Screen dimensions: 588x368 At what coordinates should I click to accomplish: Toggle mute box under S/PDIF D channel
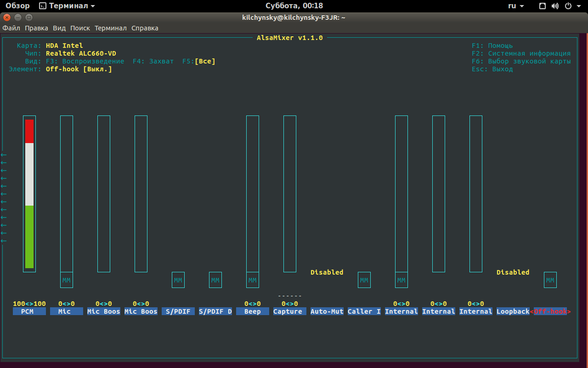[x=215, y=280]
